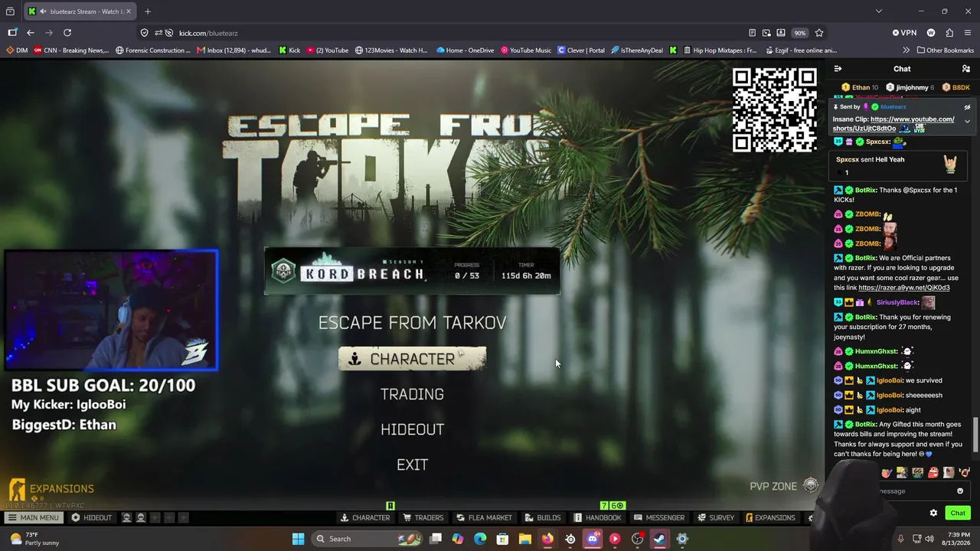Open the Windows Start menu
Screen dimensions: 980x551
pyautogui.click(x=298, y=539)
